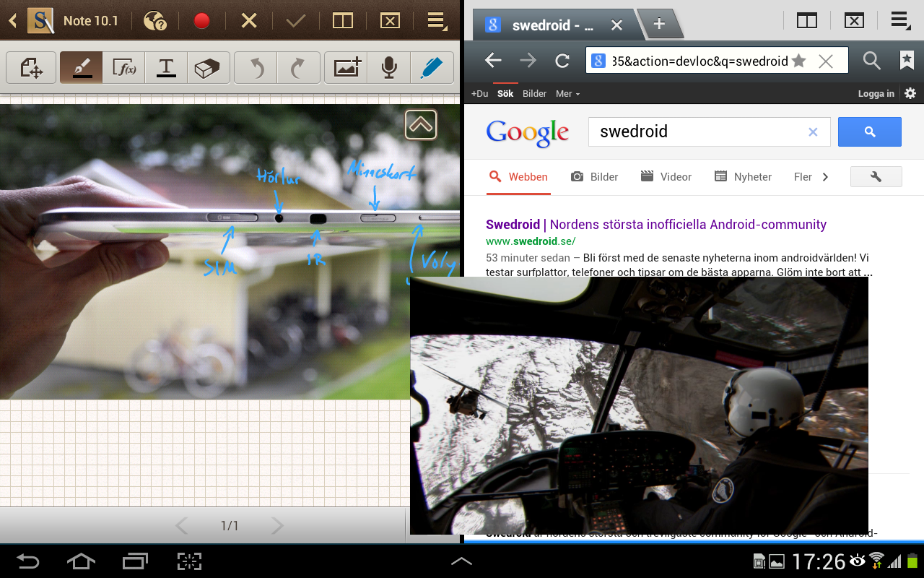Click the Google logo
Viewport: 924px width, 578px height.
528,132
